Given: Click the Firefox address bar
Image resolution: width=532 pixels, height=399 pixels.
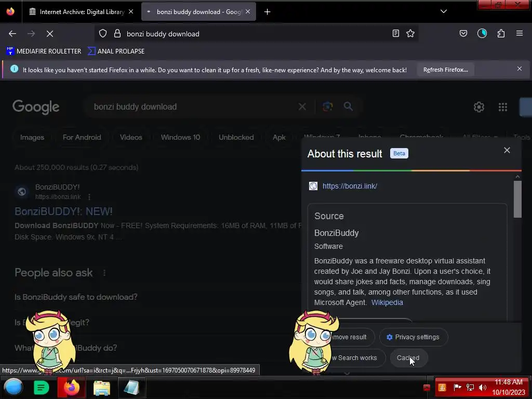Looking at the screenshot, I should click(x=258, y=34).
